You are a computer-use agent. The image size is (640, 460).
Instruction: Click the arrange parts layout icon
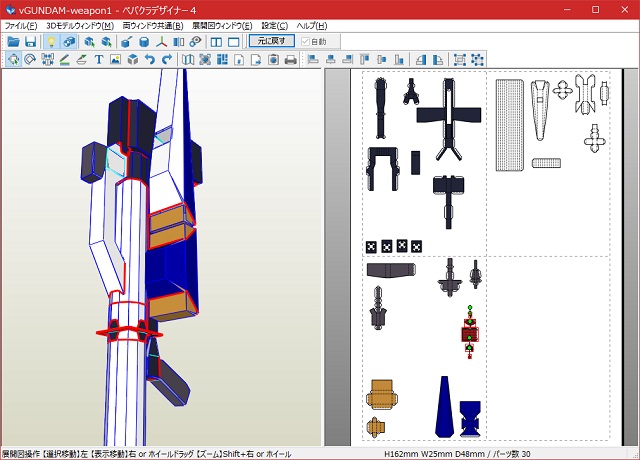click(x=222, y=60)
